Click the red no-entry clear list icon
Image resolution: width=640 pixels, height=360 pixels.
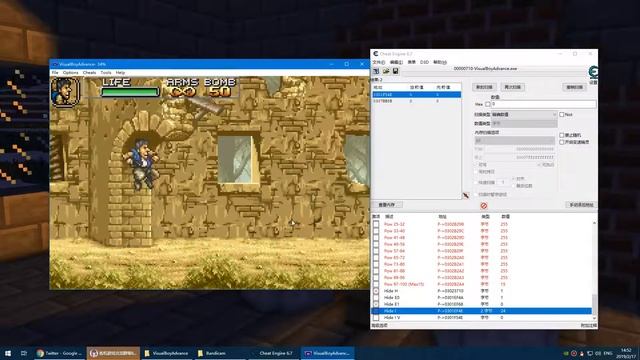[x=484, y=205]
